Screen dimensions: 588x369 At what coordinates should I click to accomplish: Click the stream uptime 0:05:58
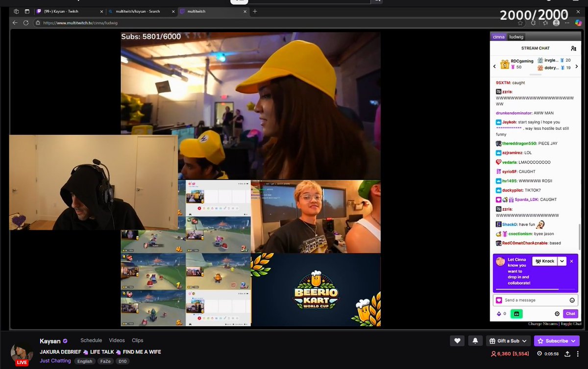pyautogui.click(x=551, y=354)
